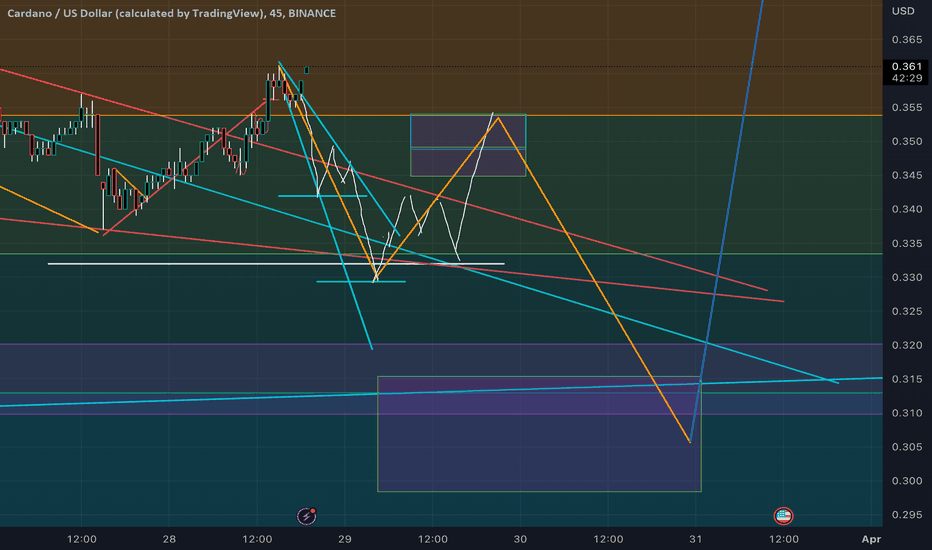
Task: Click the 0.295 price axis label
Action: point(906,515)
